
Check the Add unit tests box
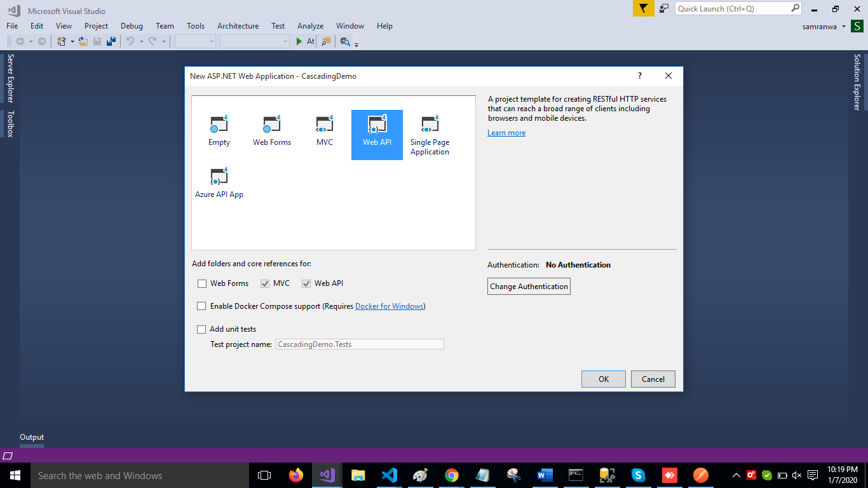201,329
